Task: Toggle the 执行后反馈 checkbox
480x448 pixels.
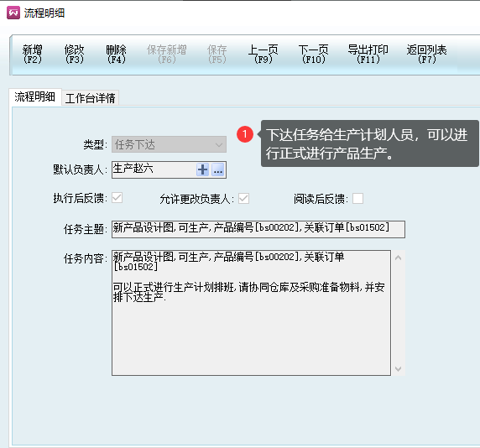Action: [x=117, y=198]
